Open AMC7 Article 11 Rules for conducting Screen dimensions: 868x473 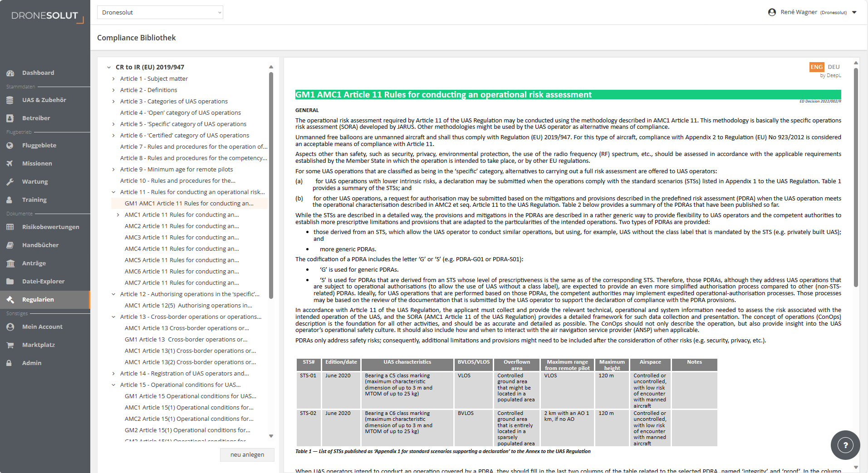tap(182, 283)
